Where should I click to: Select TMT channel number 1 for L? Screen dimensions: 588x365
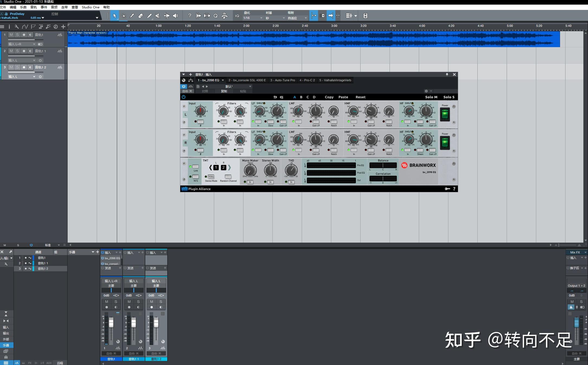216,168
